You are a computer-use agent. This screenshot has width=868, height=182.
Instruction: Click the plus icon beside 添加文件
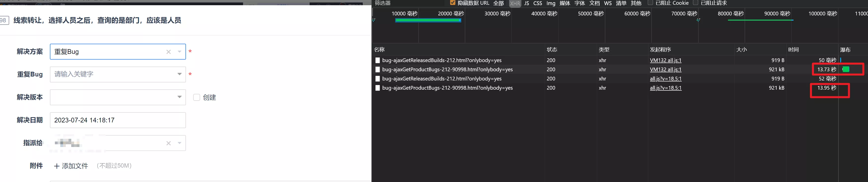click(57, 166)
